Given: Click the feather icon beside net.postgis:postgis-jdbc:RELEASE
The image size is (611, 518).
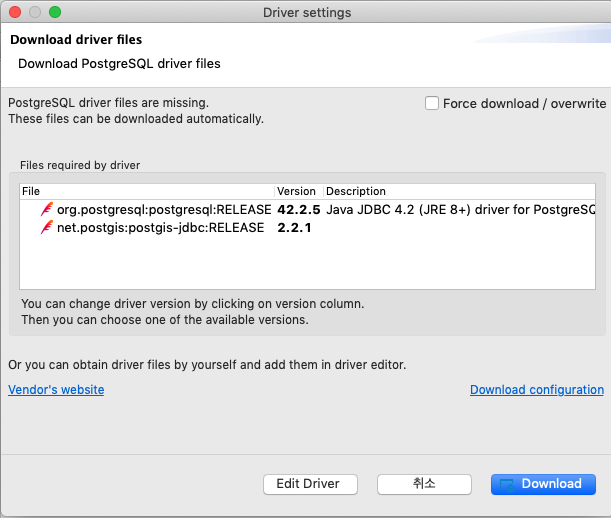Looking at the screenshot, I should tap(47, 227).
